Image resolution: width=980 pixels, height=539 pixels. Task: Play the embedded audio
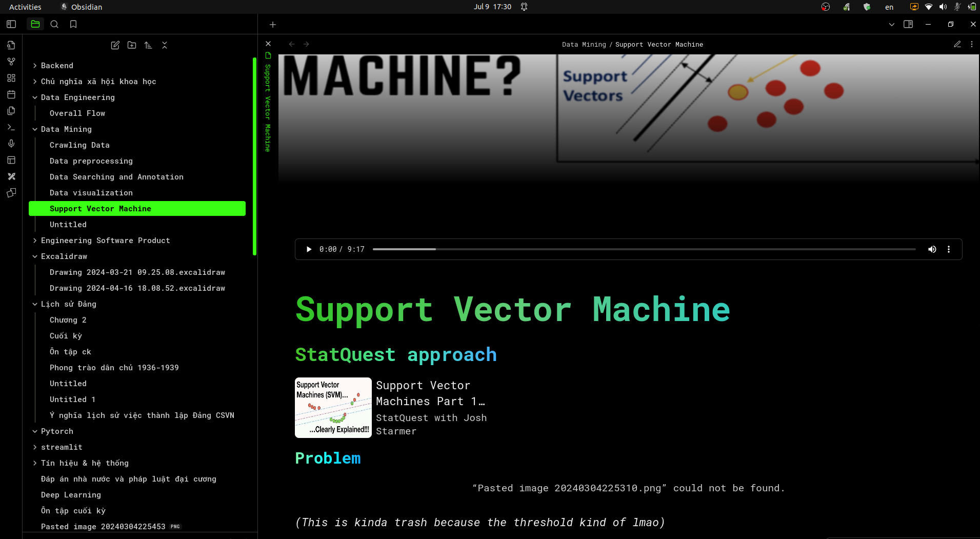(309, 249)
